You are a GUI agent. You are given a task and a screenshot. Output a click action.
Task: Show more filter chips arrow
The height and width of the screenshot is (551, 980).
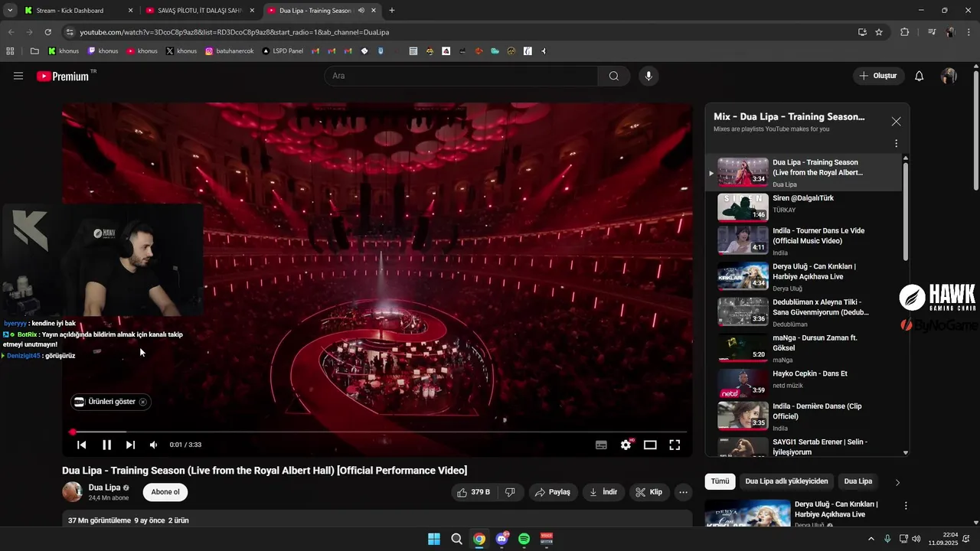[x=897, y=482]
